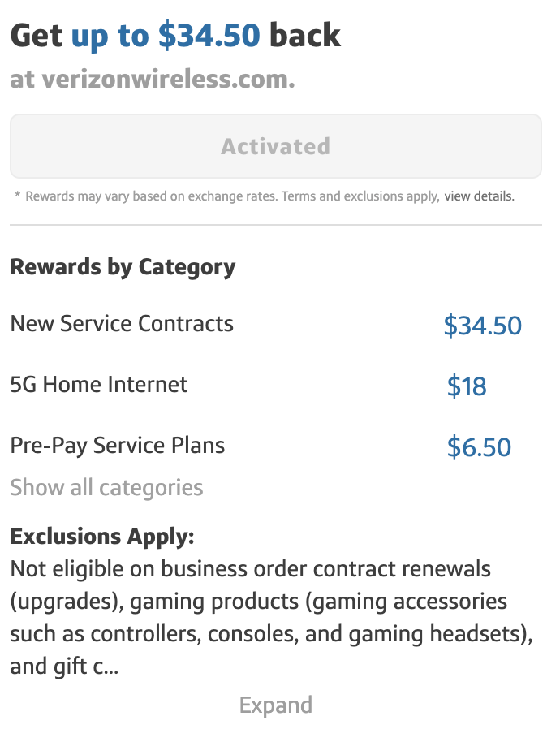560x742 pixels.
Task: Click the exchange rates disclaimer text
Action: pyautogui.click(x=227, y=196)
